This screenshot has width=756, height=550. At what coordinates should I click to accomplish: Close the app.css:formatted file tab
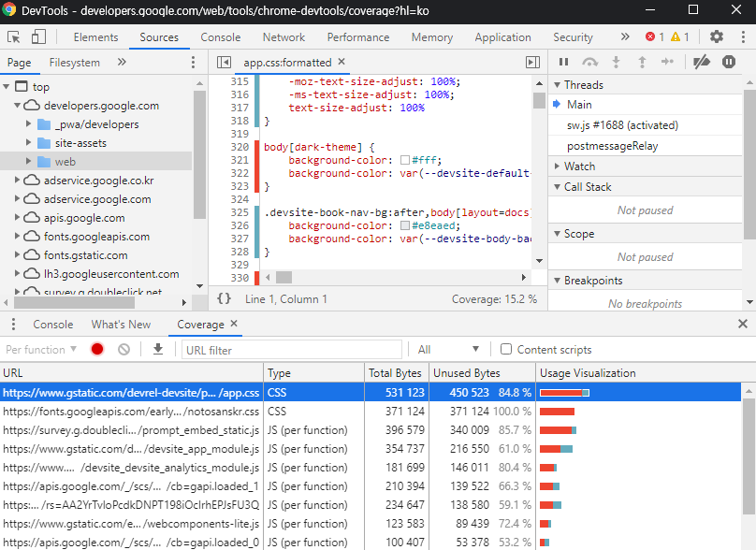342,62
